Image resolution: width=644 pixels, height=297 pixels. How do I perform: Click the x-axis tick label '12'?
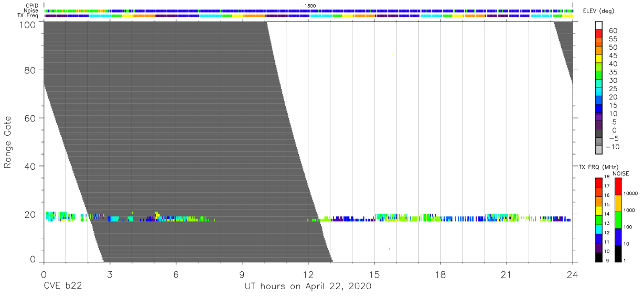pyautogui.click(x=308, y=274)
